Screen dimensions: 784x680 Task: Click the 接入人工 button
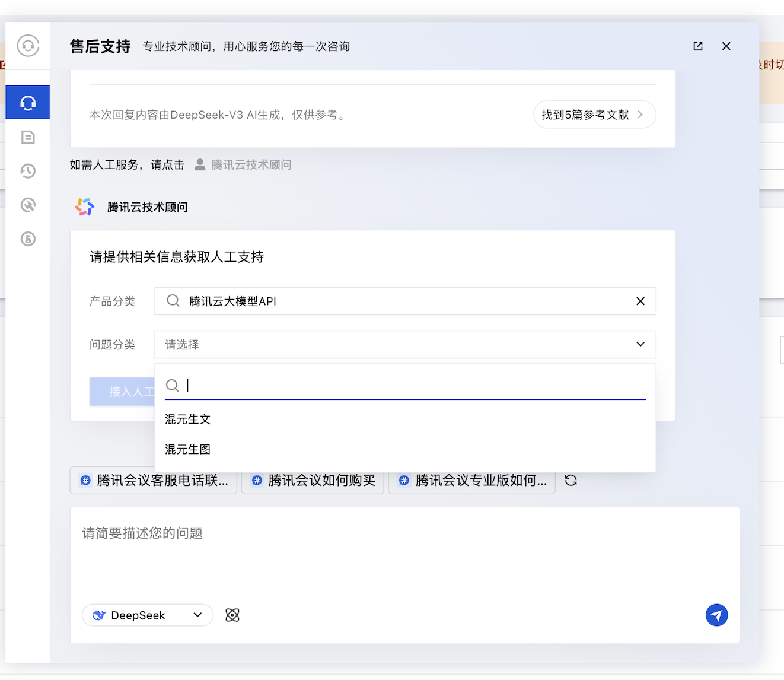[122, 392]
